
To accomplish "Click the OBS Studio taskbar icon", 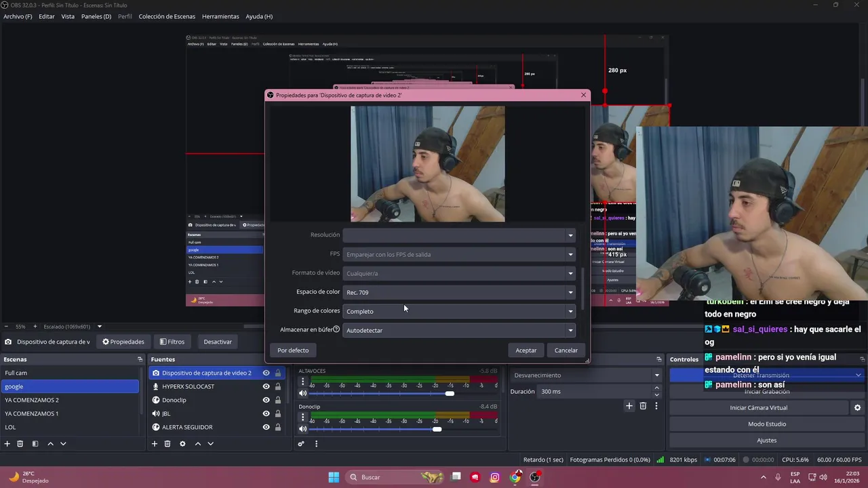I will tap(535, 477).
